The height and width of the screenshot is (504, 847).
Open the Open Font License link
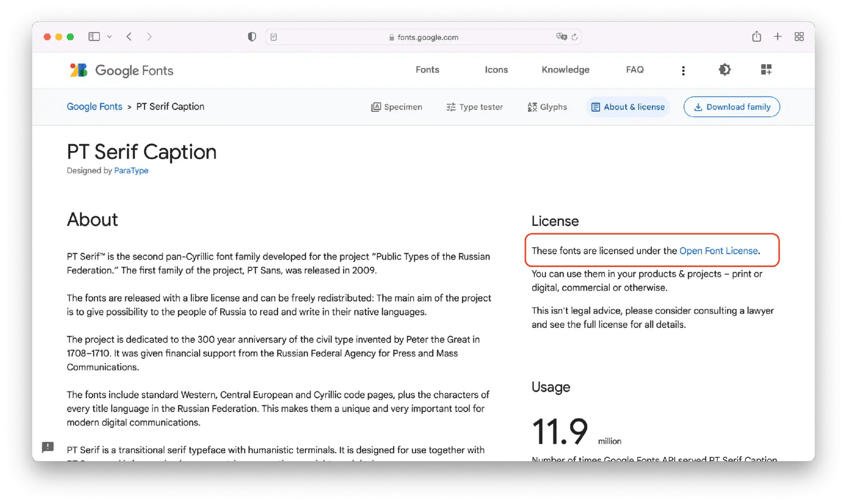(719, 251)
